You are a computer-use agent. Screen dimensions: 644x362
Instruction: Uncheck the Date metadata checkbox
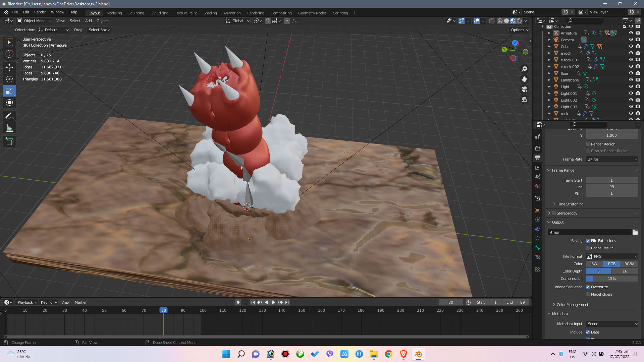(x=588, y=332)
